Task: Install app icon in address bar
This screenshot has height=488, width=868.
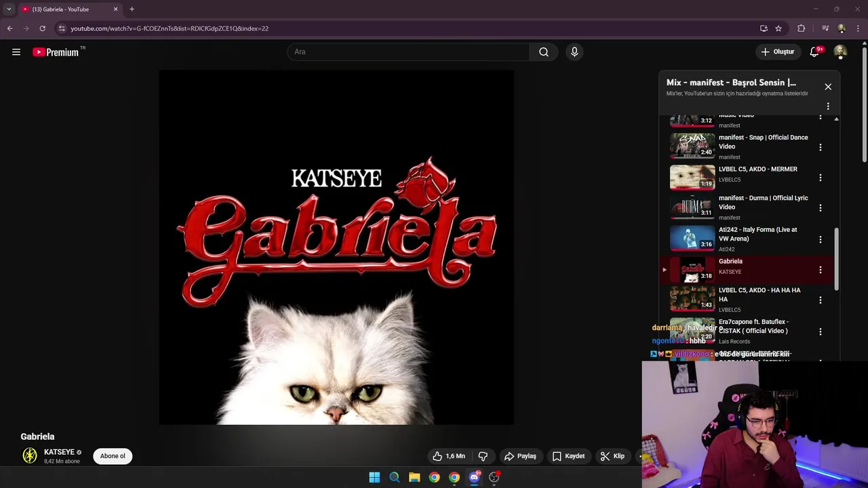Action: tap(764, 28)
